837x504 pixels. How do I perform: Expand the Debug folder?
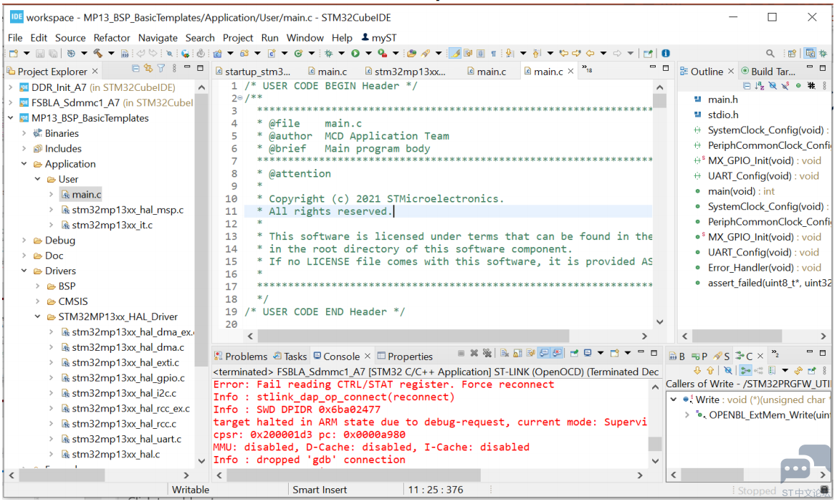click(x=24, y=240)
